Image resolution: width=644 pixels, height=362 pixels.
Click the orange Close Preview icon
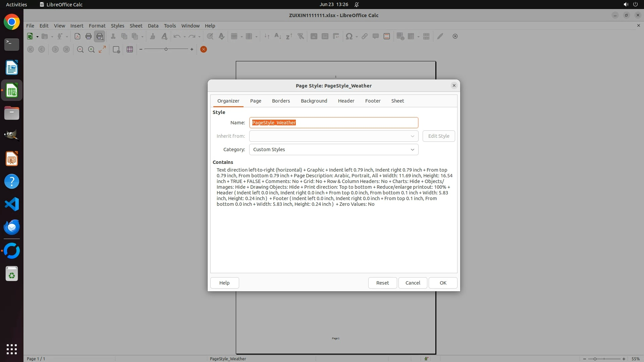pyautogui.click(x=203, y=49)
